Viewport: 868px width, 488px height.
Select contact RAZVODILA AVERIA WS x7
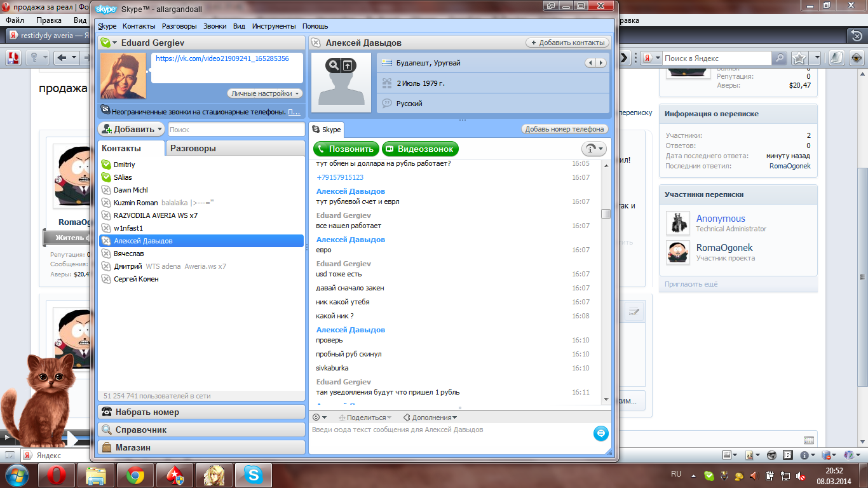[201, 215]
